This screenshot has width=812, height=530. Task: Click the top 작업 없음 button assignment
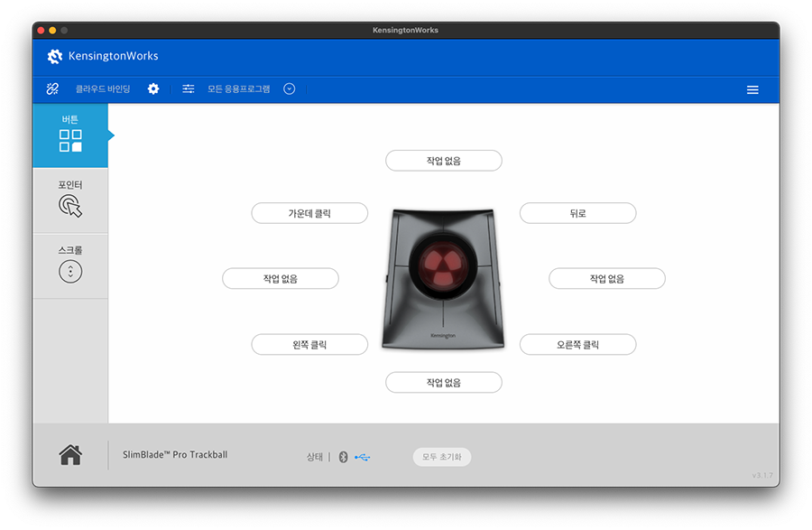pos(444,161)
